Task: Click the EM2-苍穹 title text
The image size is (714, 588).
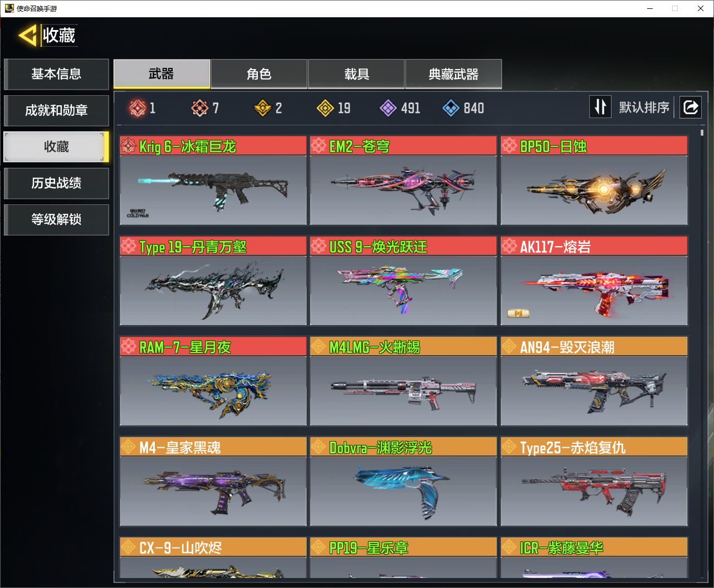Action: pos(359,146)
